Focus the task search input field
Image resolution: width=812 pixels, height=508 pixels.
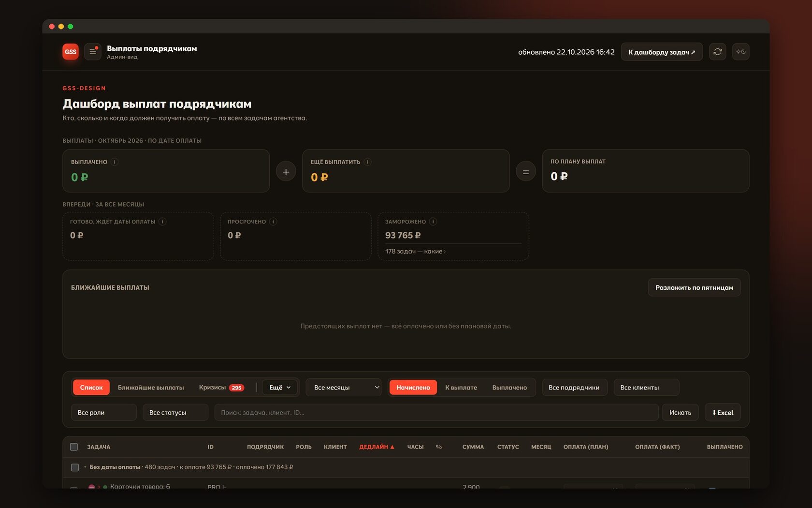pyautogui.click(x=436, y=413)
